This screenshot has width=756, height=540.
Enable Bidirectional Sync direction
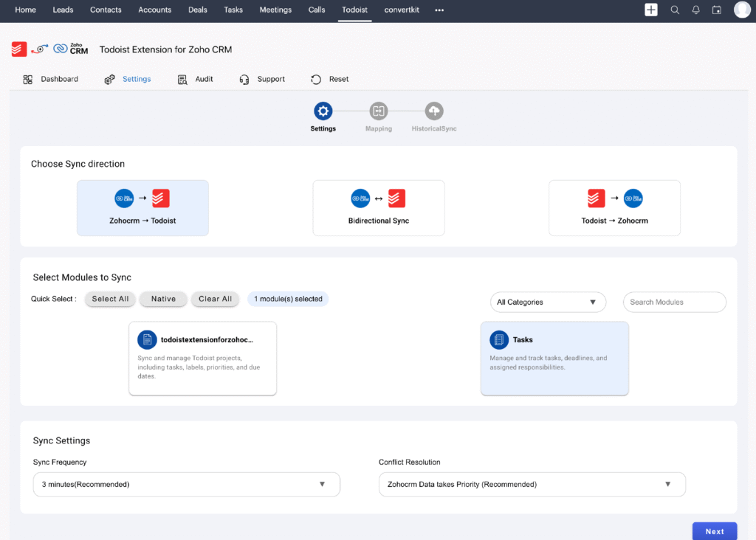pyautogui.click(x=378, y=207)
